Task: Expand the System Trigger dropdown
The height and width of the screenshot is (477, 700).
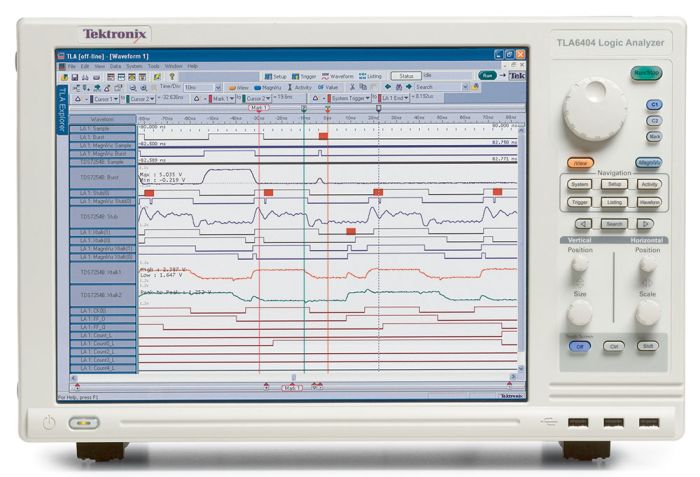Action: click(350, 98)
